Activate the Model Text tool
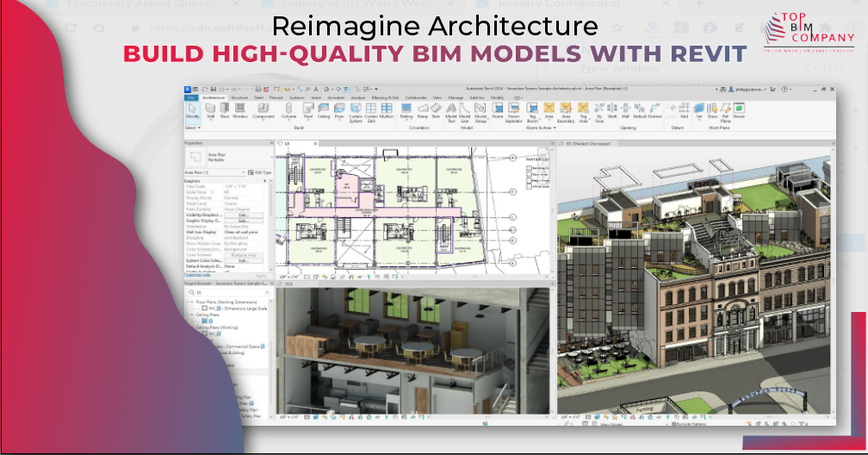 click(x=451, y=113)
